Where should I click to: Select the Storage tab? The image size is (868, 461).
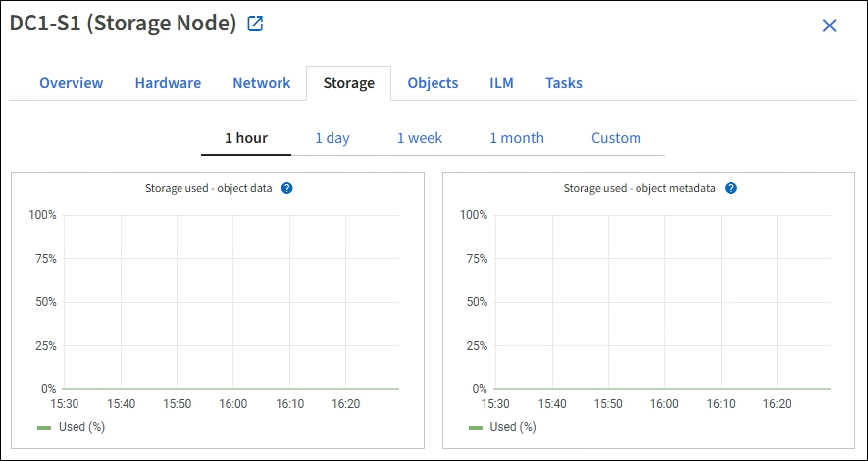click(x=348, y=83)
